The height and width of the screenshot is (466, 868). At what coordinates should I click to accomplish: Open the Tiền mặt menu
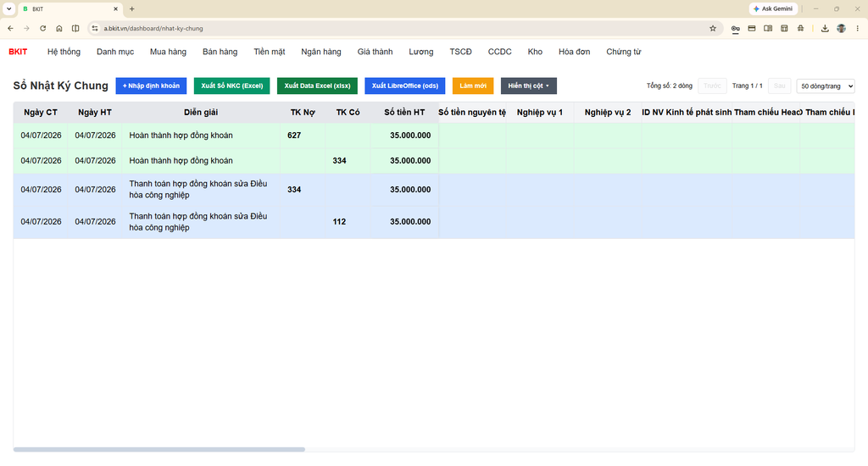[x=269, y=52]
